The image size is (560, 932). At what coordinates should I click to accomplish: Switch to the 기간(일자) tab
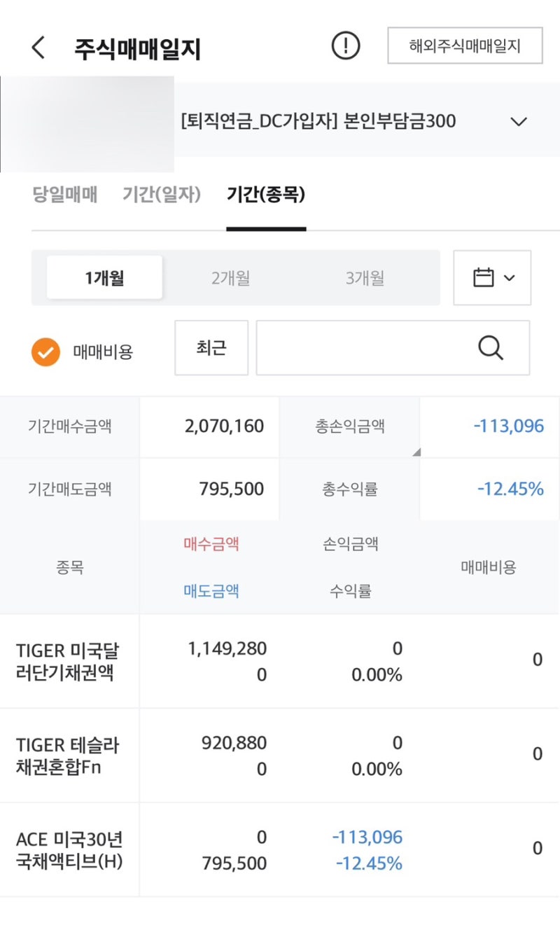[162, 195]
